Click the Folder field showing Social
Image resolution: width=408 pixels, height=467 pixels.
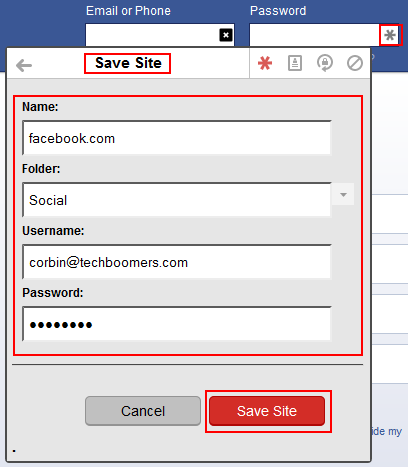(177, 200)
